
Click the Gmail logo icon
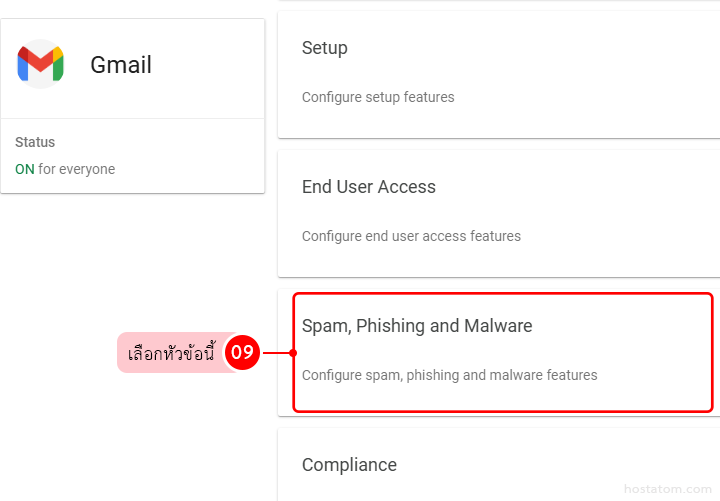pyautogui.click(x=40, y=65)
